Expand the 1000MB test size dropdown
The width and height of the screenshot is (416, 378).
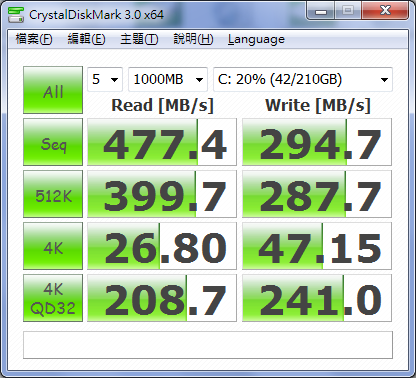(x=168, y=79)
